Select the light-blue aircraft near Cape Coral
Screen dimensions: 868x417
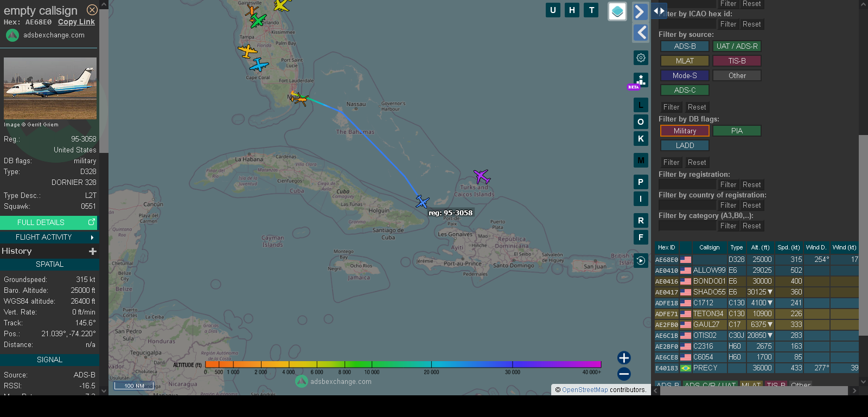[259, 65]
